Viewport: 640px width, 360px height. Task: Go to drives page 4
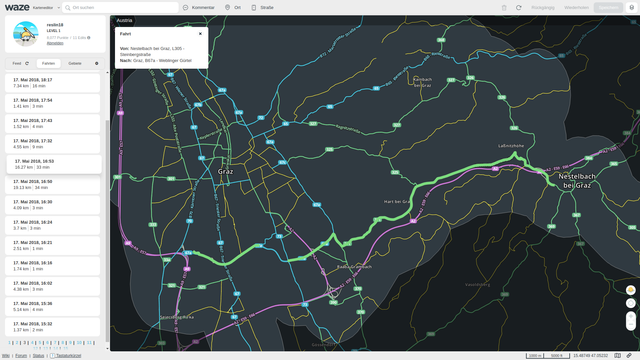point(32,343)
